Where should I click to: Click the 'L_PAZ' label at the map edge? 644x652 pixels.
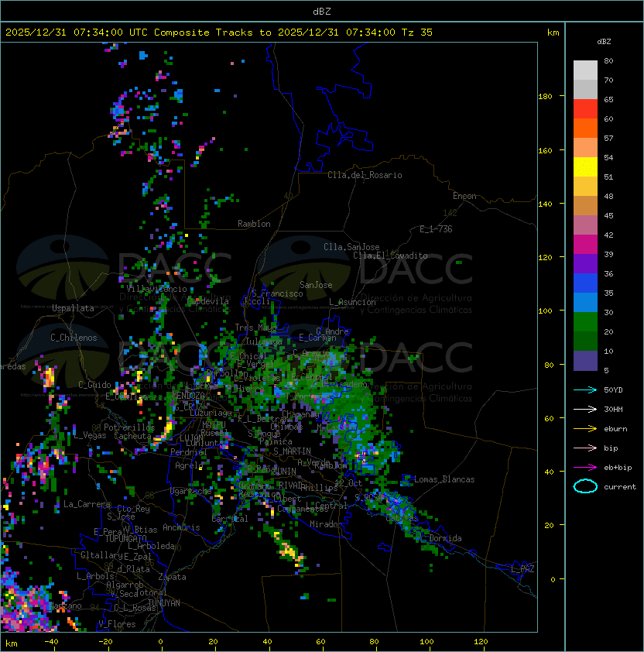[x=522, y=569]
